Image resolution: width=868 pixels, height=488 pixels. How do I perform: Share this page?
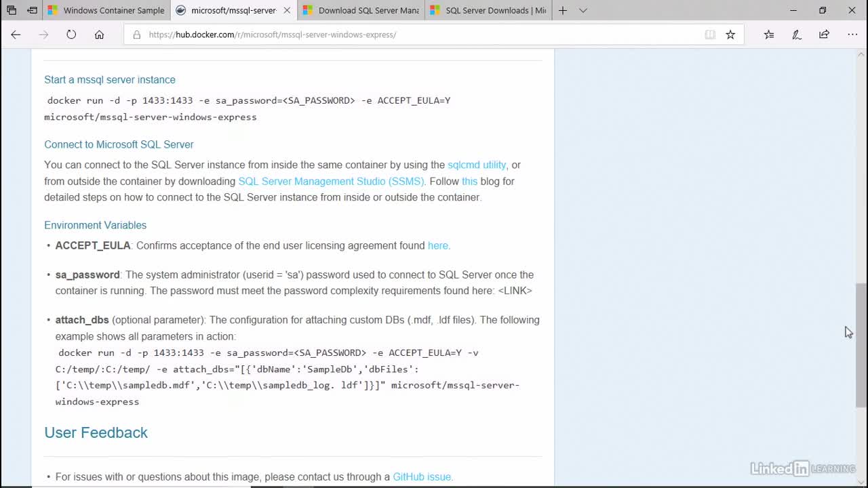pos(824,35)
